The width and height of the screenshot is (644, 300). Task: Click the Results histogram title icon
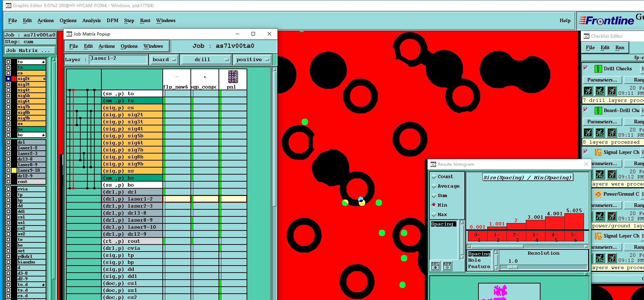coord(433,164)
